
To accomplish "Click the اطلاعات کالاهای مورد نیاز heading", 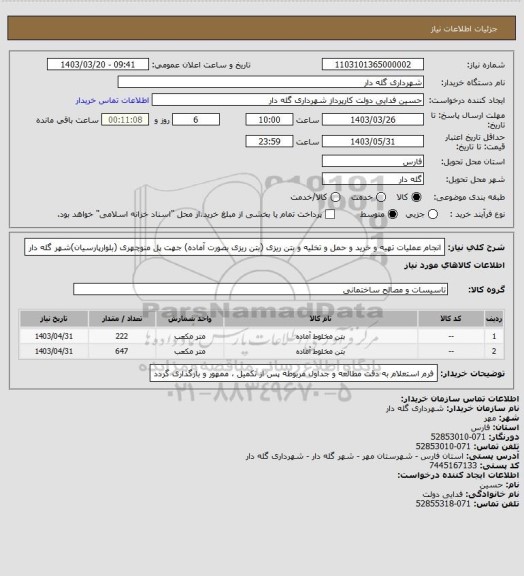I will pyautogui.click(x=455, y=265).
